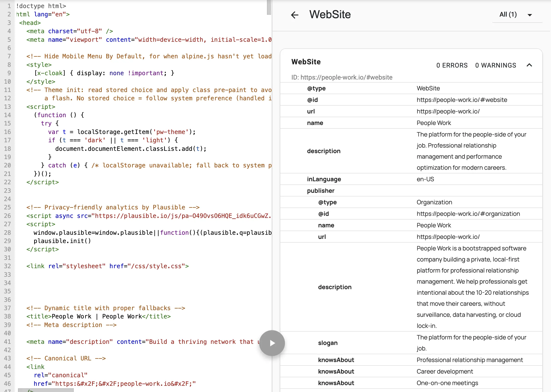Click knowsAbout value One-on-one meetings

coord(447,383)
